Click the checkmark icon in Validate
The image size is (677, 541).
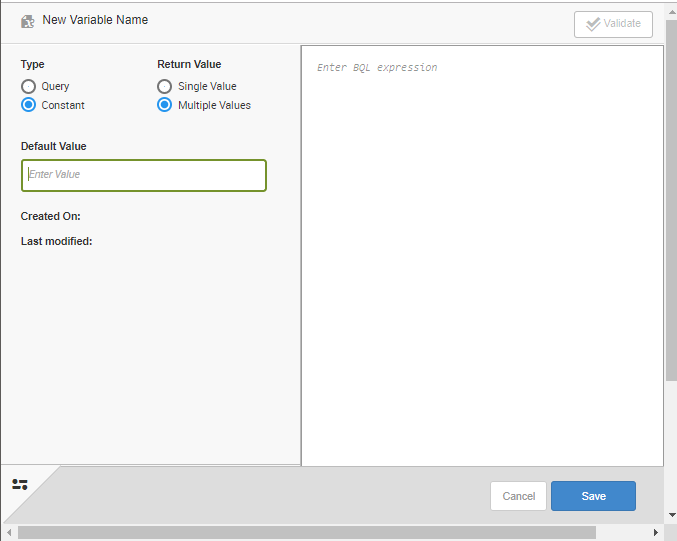click(x=593, y=24)
